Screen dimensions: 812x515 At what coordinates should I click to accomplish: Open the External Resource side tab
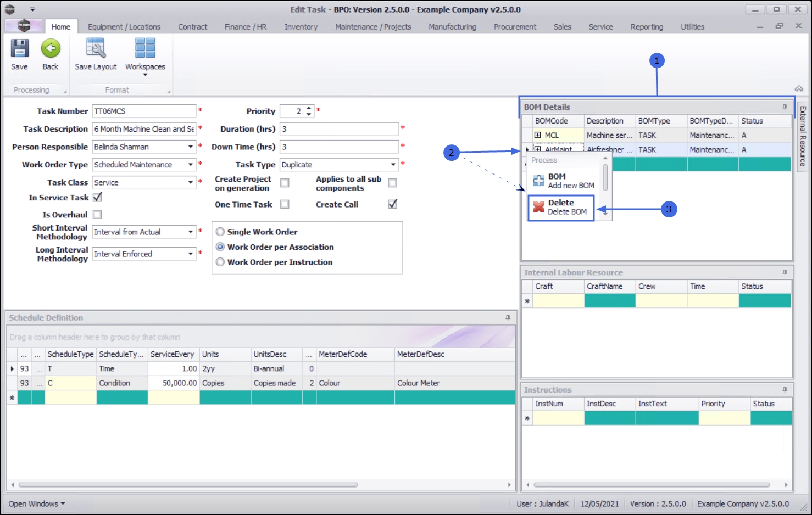[803, 136]
